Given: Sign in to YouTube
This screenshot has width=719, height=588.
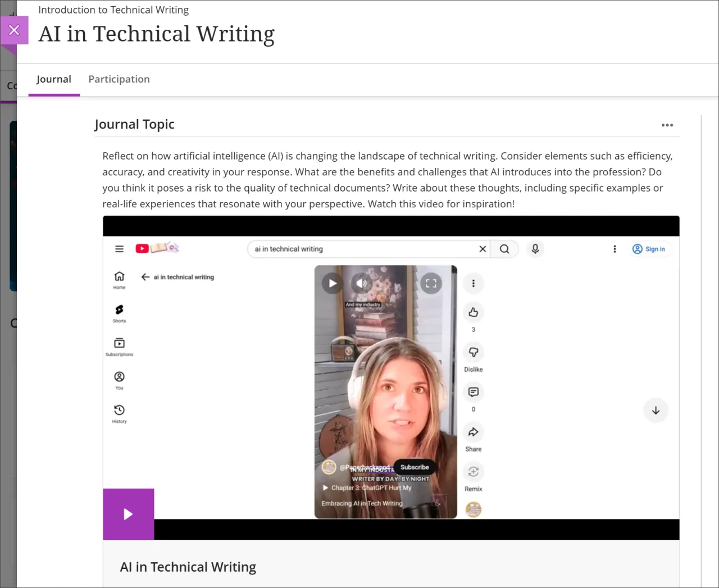Looking at the screenshot, I should click(x=650, y=249).
